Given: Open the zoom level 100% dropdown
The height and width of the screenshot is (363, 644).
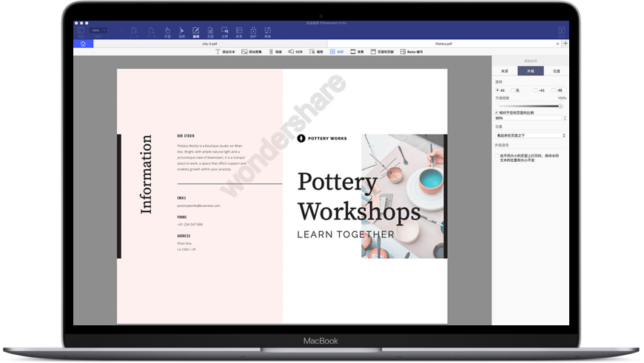Looking at the screenshot, I should click(98, 31).
